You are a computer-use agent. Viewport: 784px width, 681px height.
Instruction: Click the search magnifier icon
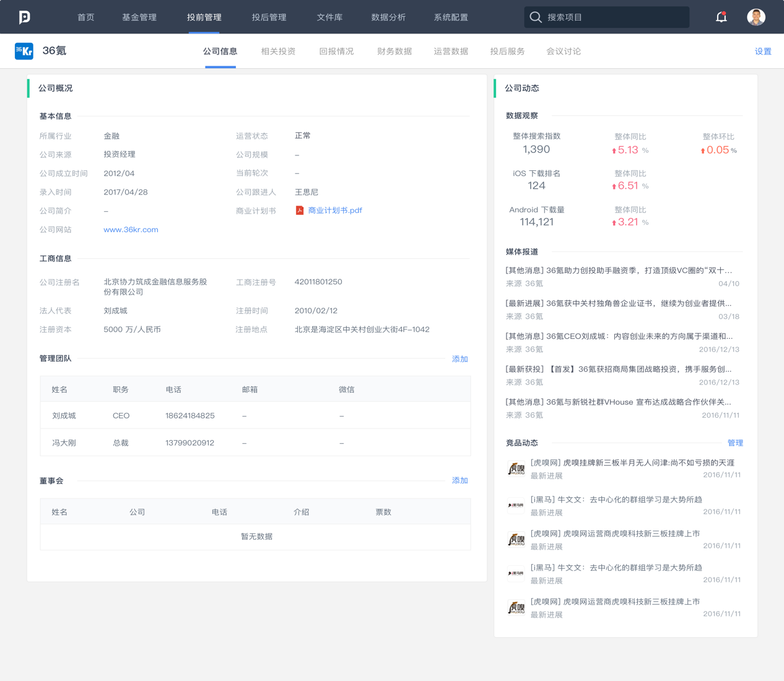point(536,17)
